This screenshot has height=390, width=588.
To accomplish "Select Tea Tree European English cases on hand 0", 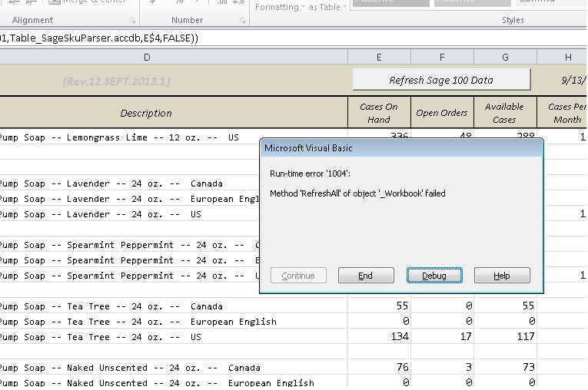I will [x=379, y=321].
